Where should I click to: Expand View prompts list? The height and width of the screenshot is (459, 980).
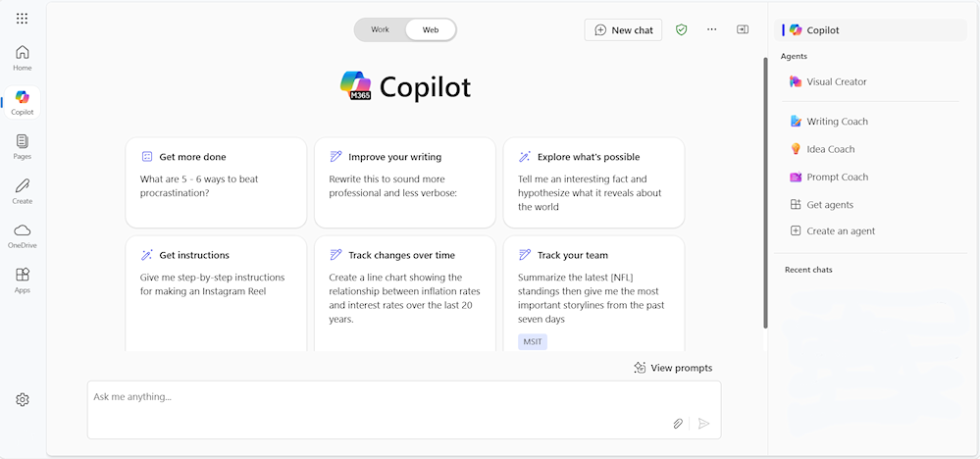click(673, 368)
